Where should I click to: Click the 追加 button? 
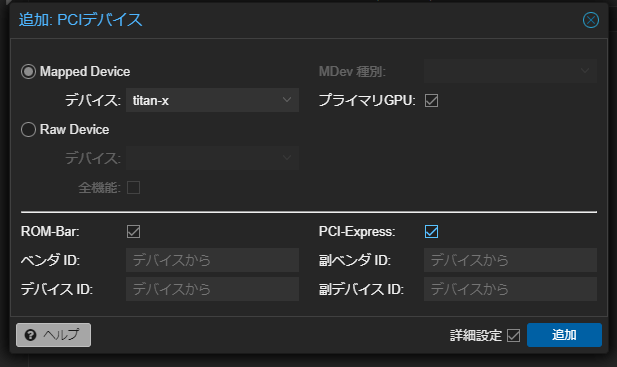[x=564, y=335]
